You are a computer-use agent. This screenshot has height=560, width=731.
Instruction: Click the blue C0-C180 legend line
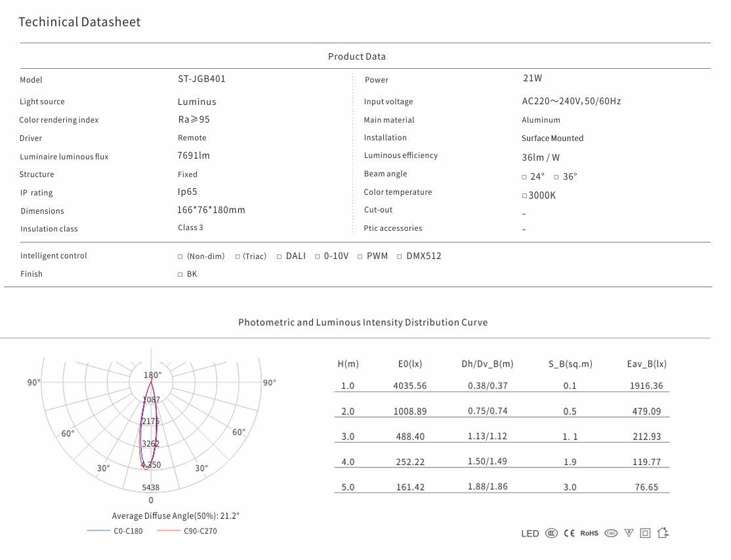point(98,531)
